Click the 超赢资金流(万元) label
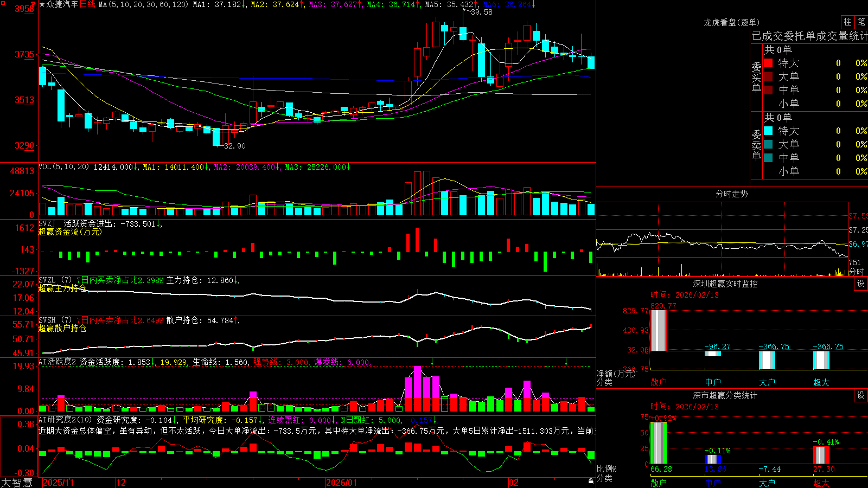 [x=70, y=232]
